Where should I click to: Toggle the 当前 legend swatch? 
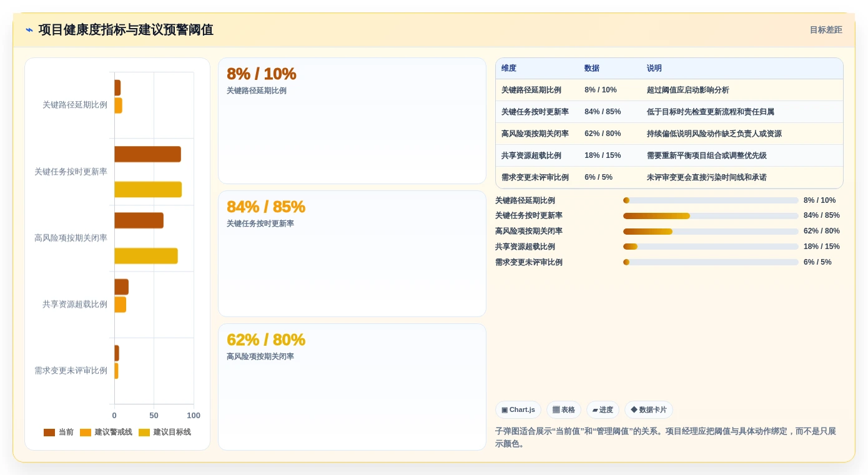pyautogui.click(x=49, y=433)
